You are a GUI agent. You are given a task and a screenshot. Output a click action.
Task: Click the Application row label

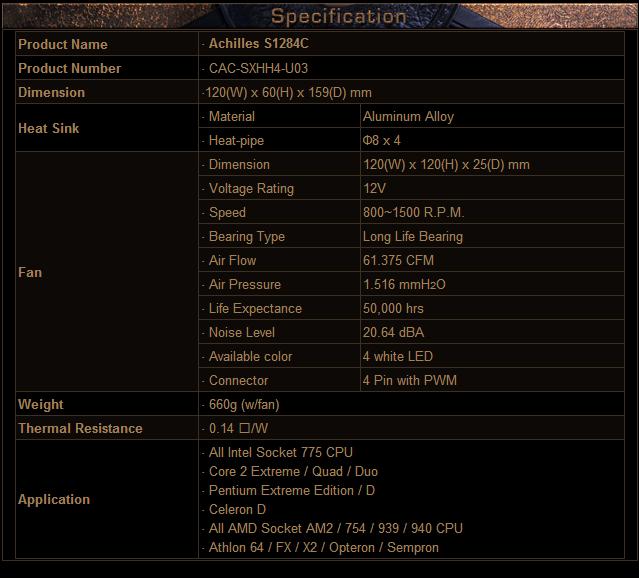[x=54, y=499]
